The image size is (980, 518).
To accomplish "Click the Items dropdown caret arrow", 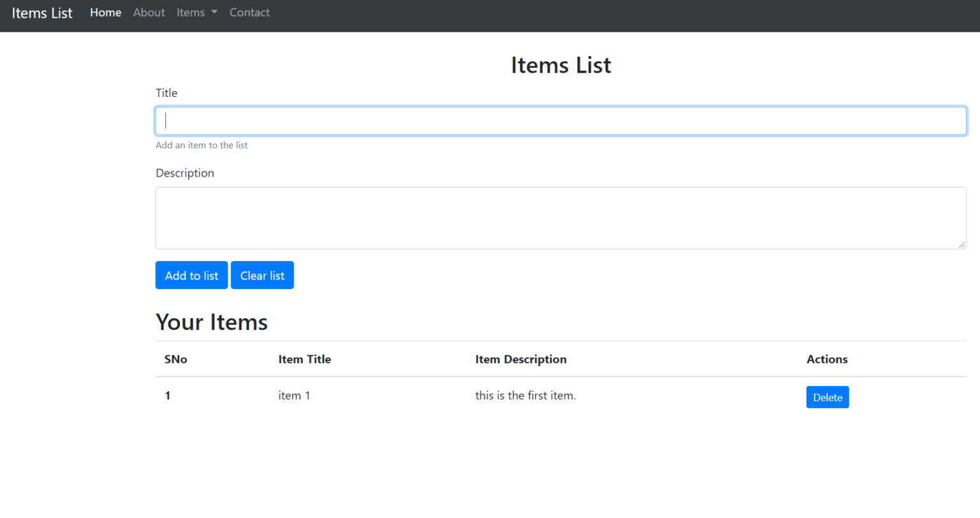I will [x=213, y=12].
